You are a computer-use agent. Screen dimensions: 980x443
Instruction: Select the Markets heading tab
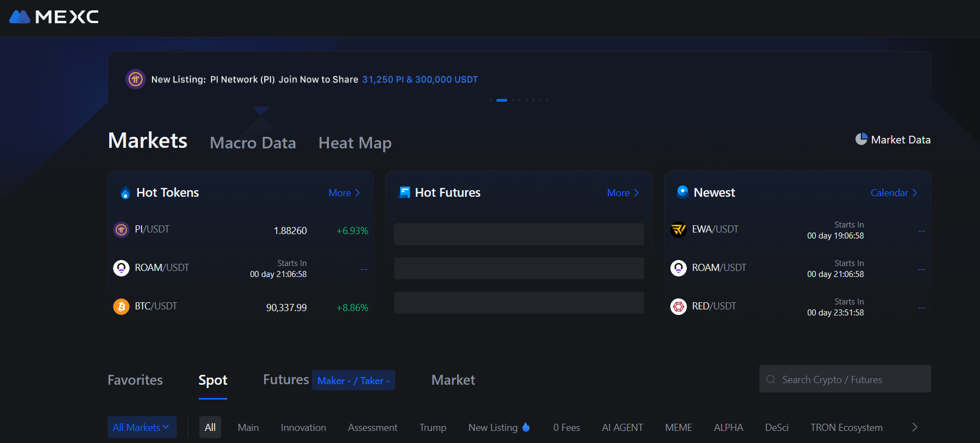(148, 141)
